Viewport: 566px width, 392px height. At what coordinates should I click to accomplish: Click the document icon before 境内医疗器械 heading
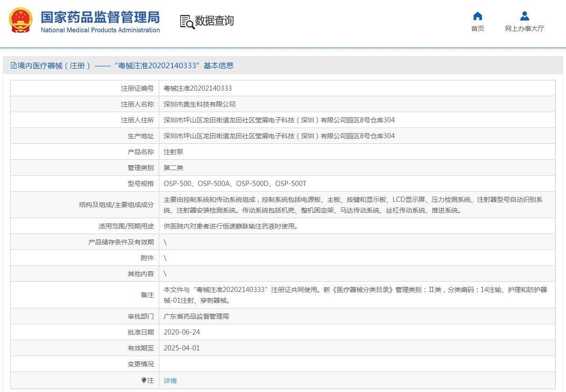point(14,65)
